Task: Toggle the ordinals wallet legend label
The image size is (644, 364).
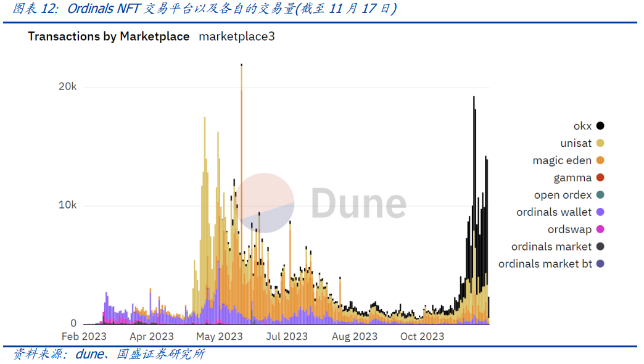Action: tap(554, 212)
